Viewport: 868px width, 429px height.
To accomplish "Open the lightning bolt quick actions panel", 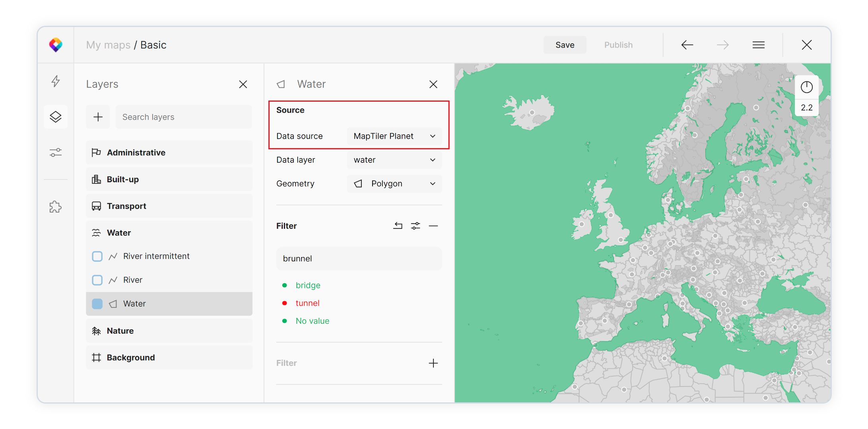I will (56, 81).
